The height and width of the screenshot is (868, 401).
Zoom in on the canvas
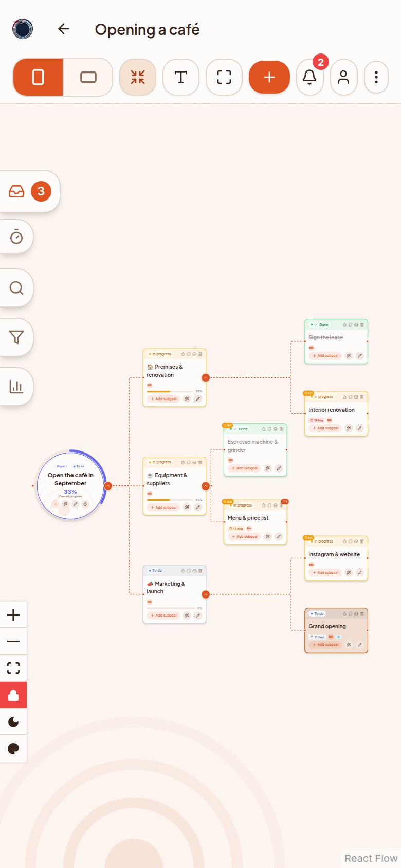pyautogui.click(x=13, y=614)
